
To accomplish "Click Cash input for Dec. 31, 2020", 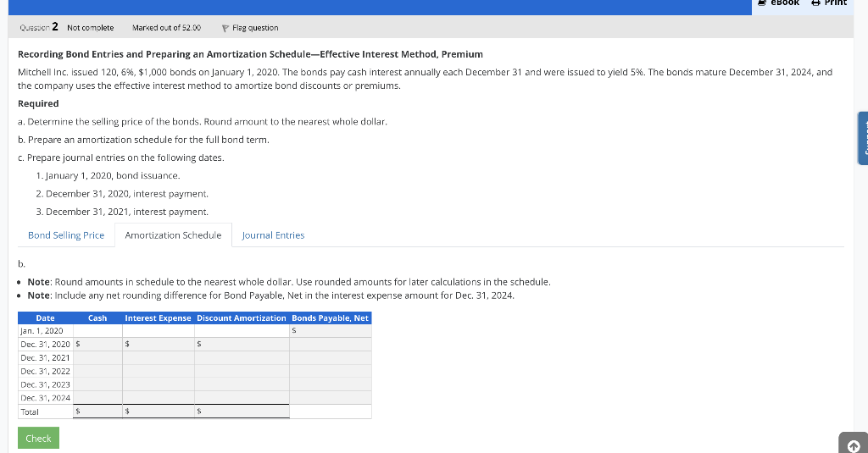I will pos(97,344).
